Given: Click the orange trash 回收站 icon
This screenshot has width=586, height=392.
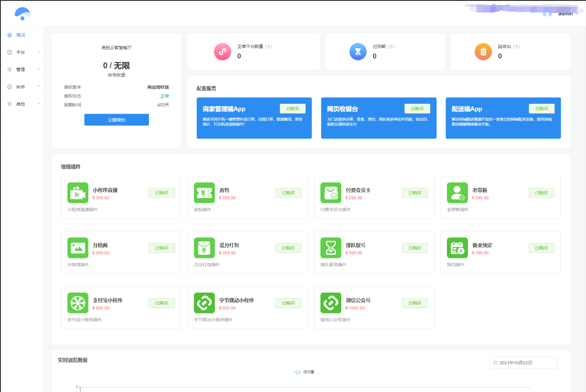Looking at the screenshot, I should point(483,52).
